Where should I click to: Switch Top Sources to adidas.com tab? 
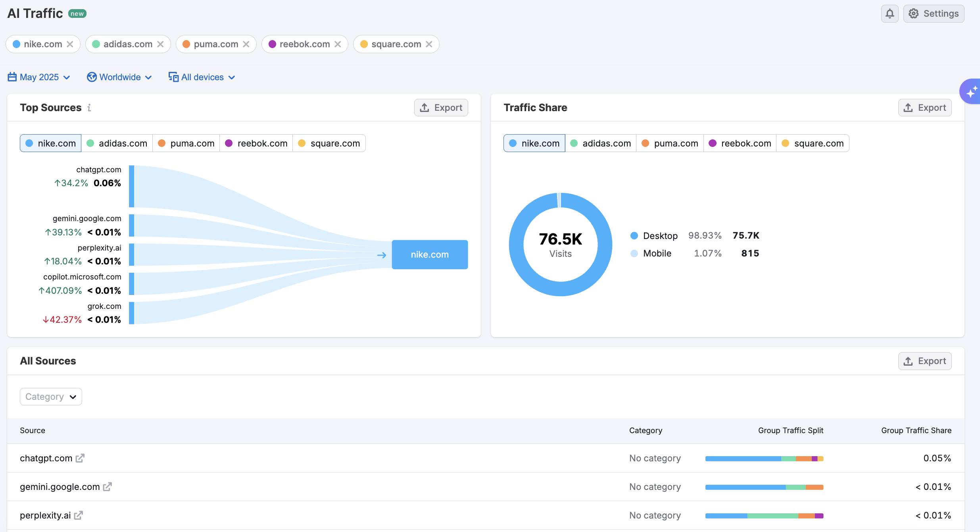[117, 143]
